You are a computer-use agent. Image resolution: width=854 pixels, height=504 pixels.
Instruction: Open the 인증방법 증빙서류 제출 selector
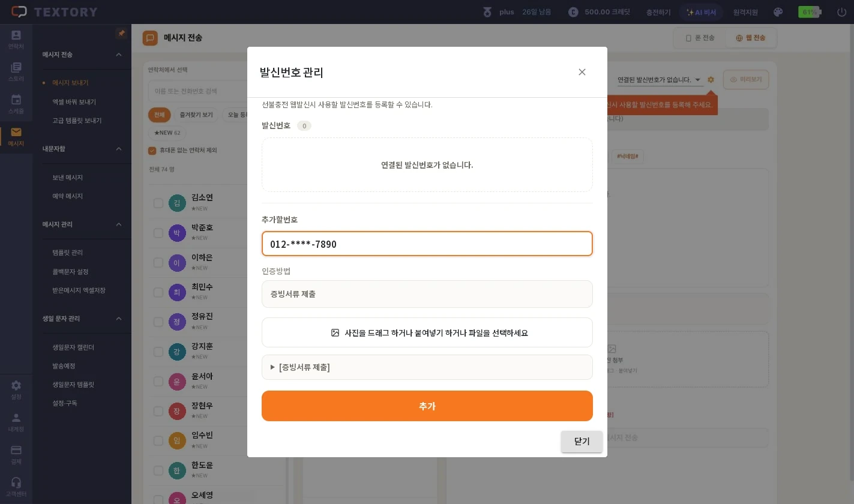427,294
